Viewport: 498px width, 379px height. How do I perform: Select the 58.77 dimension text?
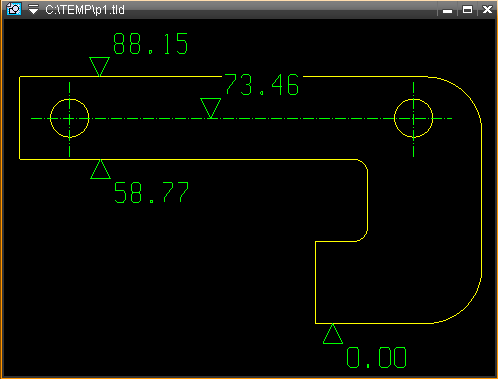(x=151, y=192)
